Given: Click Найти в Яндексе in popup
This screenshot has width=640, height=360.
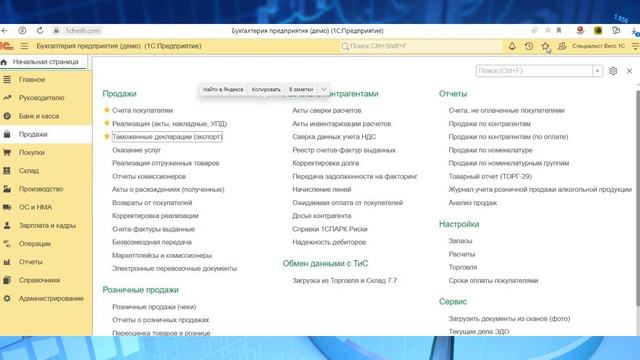Looking at the screenshot, I should (223, 89).
